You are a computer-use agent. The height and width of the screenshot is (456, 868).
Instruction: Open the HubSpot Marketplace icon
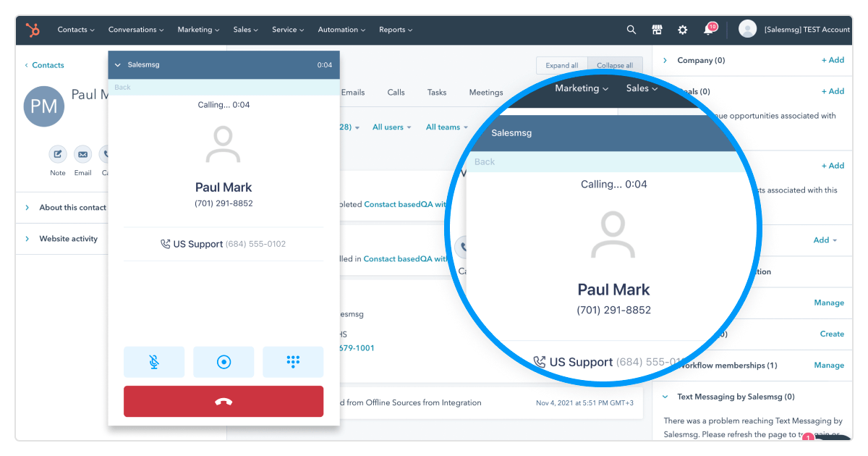tap(657, 30)
